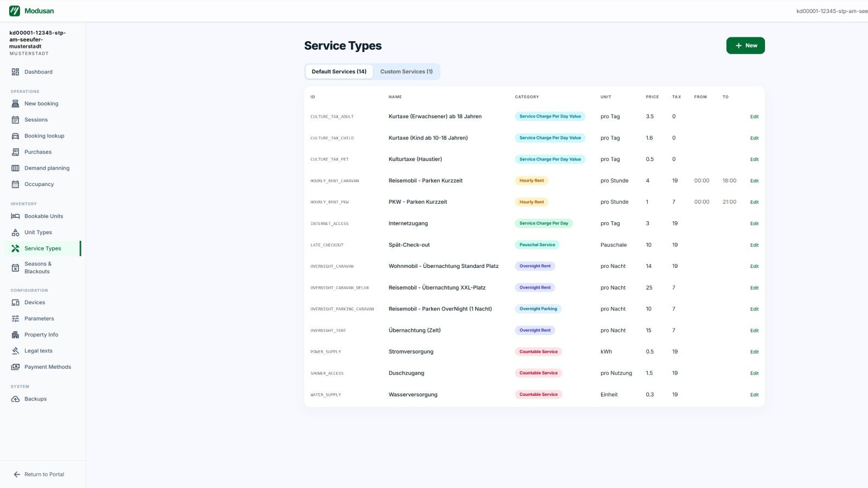Click the kd00001-12345-stp-am-seeufer-musterstadt property name
Viewport: 868px width, 488px height.
click(37, 40)
